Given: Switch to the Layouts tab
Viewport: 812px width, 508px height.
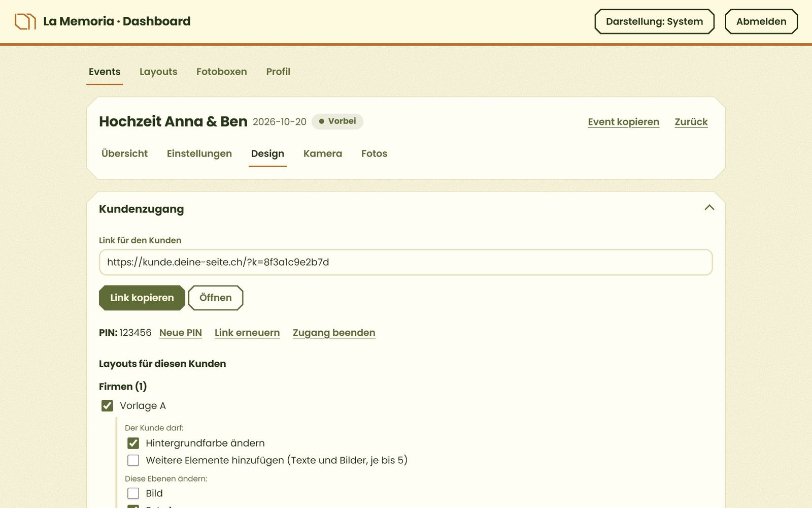Looking at the screenshot, I should point(158,72).
